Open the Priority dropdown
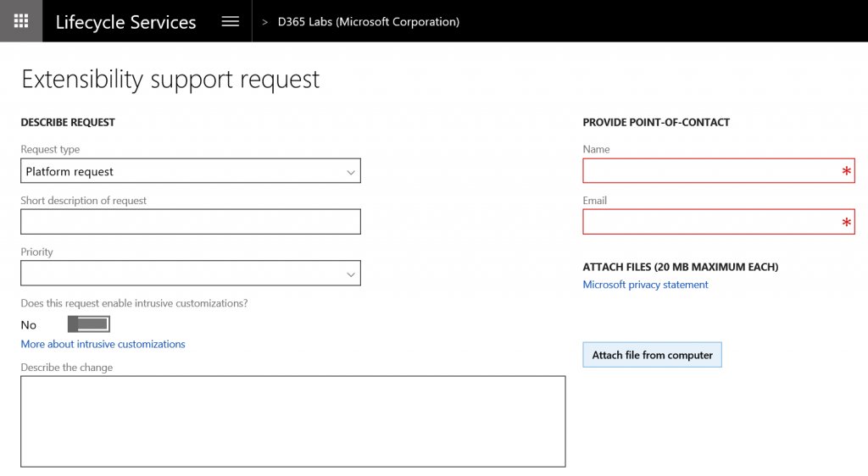This screenshot has width=868, height=476. point(191,273)
